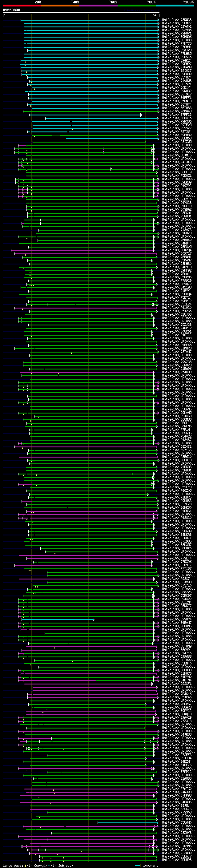Select the UniRef100_A9RSB6 label
The width and height of the screenshot is (197, 868).
click(x=177, y=122)
